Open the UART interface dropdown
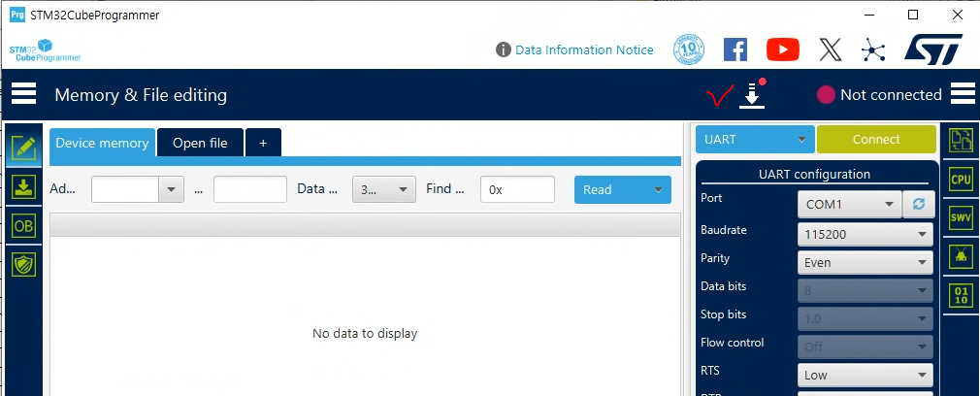 pos(755,140)
